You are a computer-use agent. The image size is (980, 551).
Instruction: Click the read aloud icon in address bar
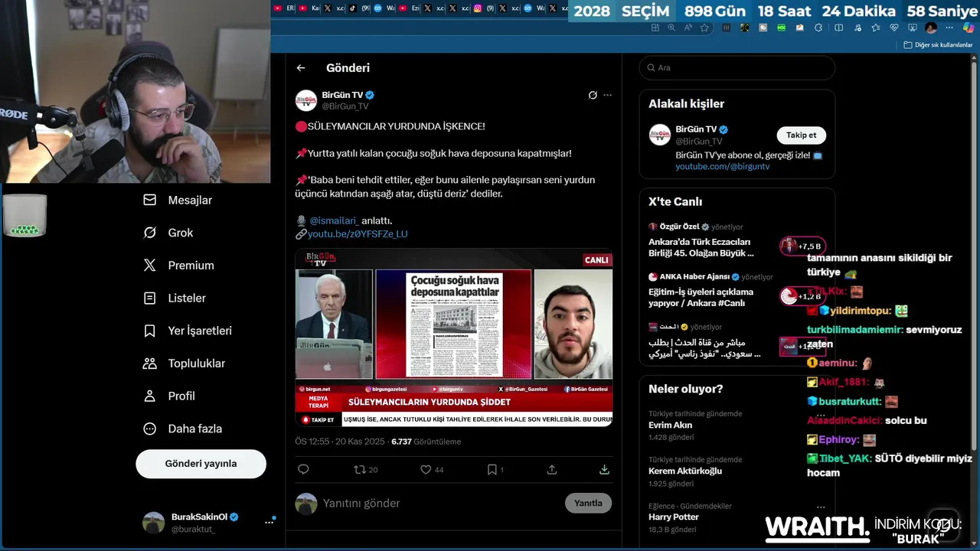coord(688,28)
